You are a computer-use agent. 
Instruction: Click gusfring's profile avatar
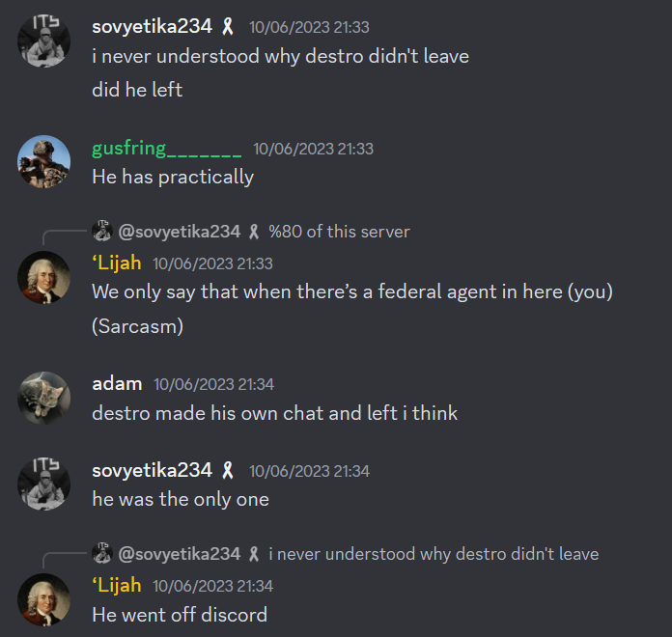click(43, 162)
